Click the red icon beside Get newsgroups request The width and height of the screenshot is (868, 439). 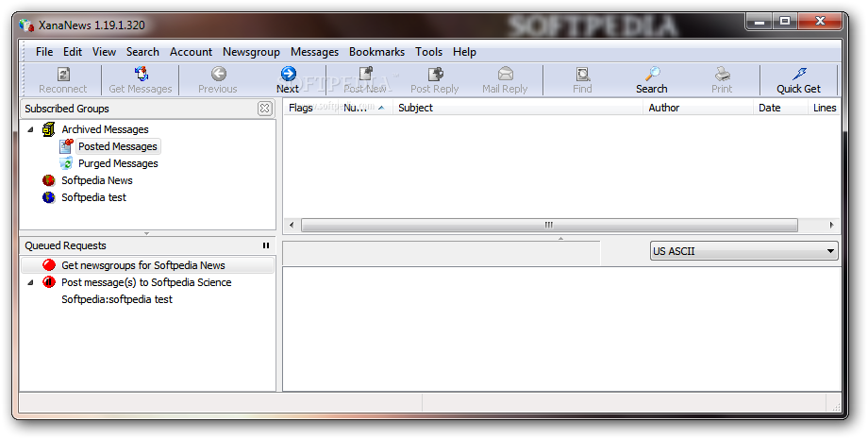pos(49,265)
